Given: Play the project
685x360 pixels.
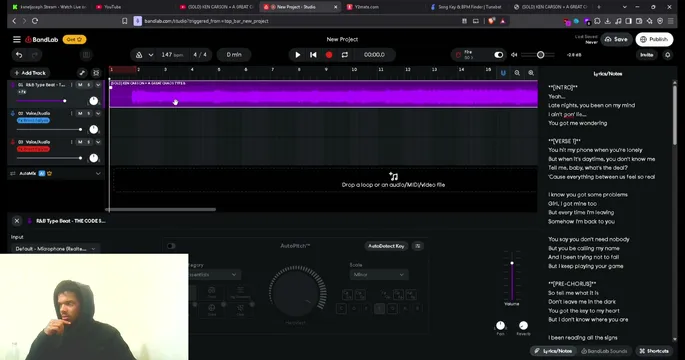Looking at the screenshot, I should pyautogui.click(x=298, y=55).
